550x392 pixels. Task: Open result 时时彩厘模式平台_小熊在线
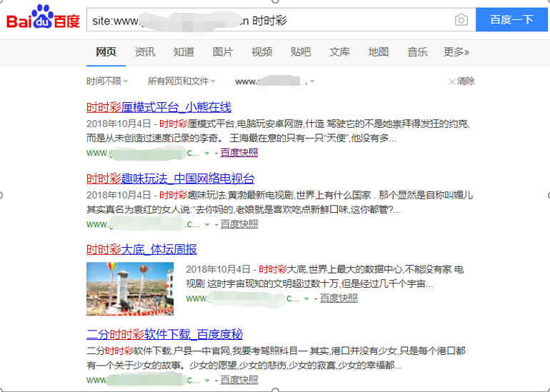click(x=159, y=107)
